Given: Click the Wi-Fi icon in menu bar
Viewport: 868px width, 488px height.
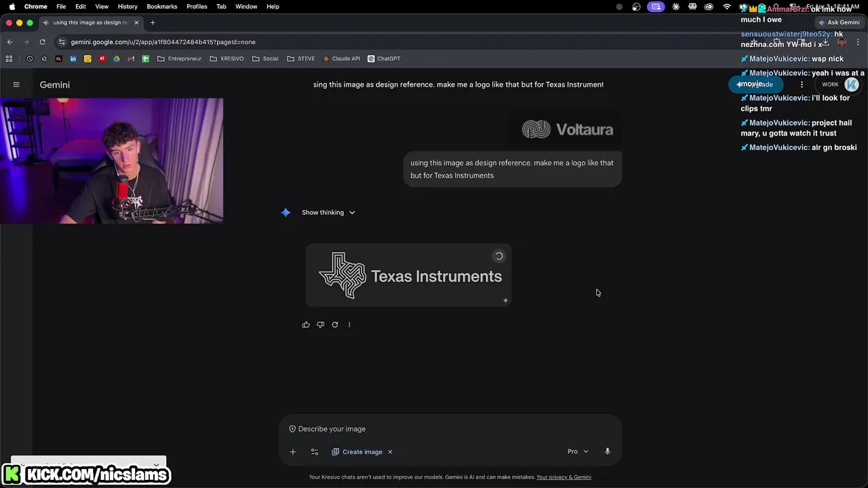Looking at the screenshot, I should coord(727,6).
